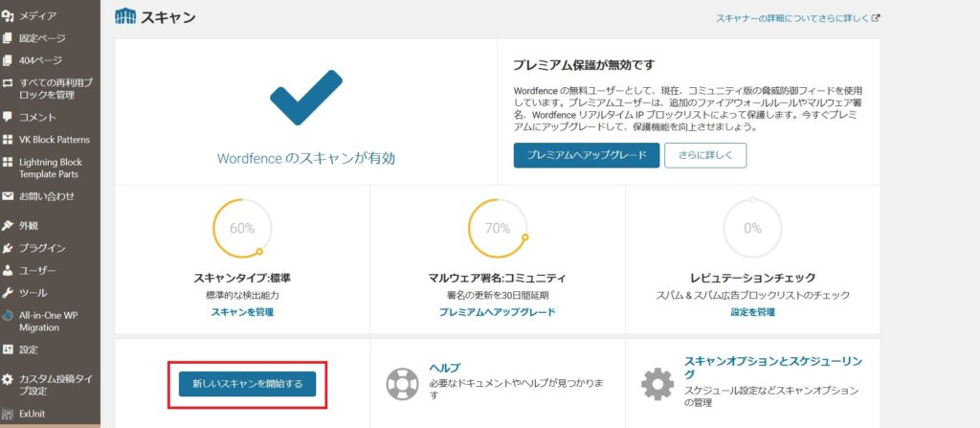Click the レピュテーションチェック label
This screenshot has height=428, width=980.
pyautogui.click(x=752, y=278)
